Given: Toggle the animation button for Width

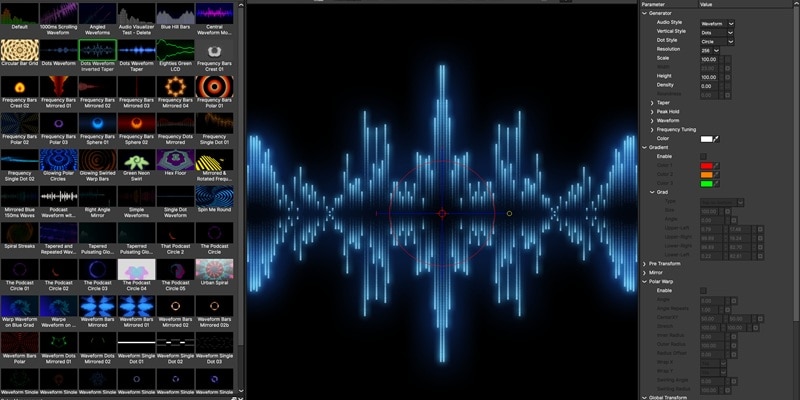Looking at the screenshot, I should pyautogui.click(x=728, y=68).
